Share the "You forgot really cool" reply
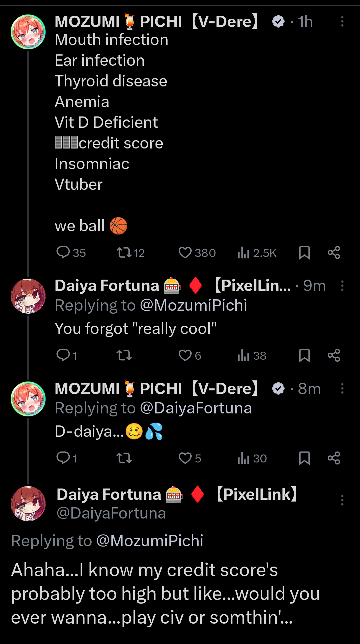 point(334,355)
